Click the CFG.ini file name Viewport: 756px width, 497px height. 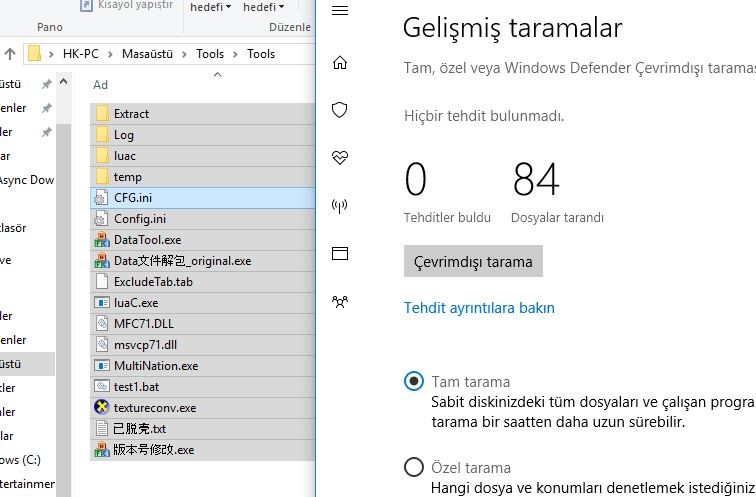pos(133,198)
